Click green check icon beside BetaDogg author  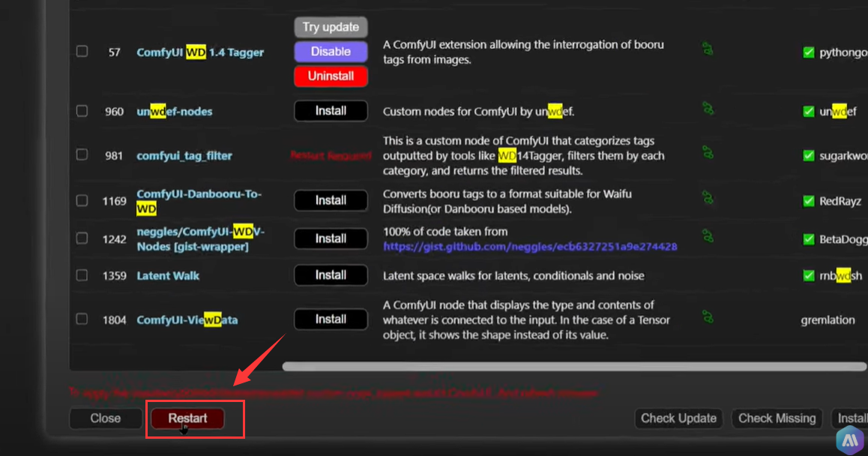tap(808, 239)
